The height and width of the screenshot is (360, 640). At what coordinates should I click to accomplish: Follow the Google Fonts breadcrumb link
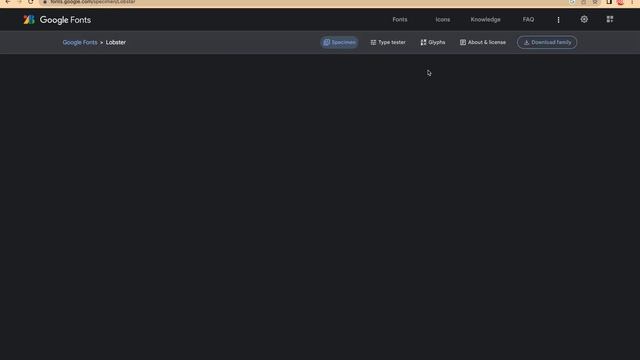(80, 42)
